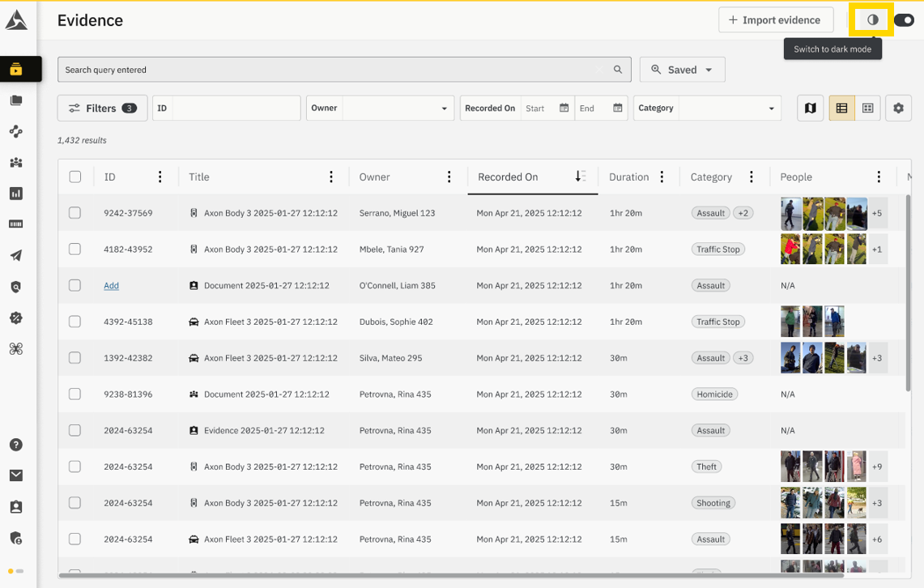Switch to the grid view icon
The image size is (924, 588).
click(867, 109)
